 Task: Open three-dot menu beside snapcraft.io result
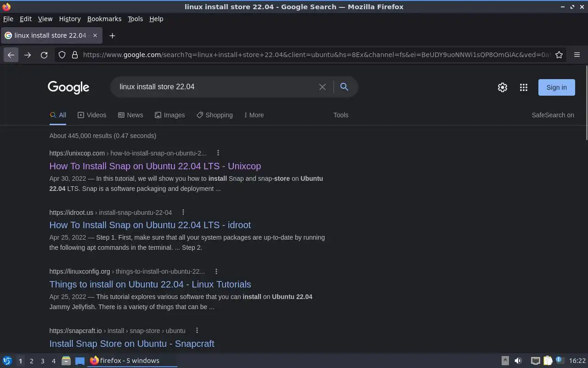(x=197, y=331)
